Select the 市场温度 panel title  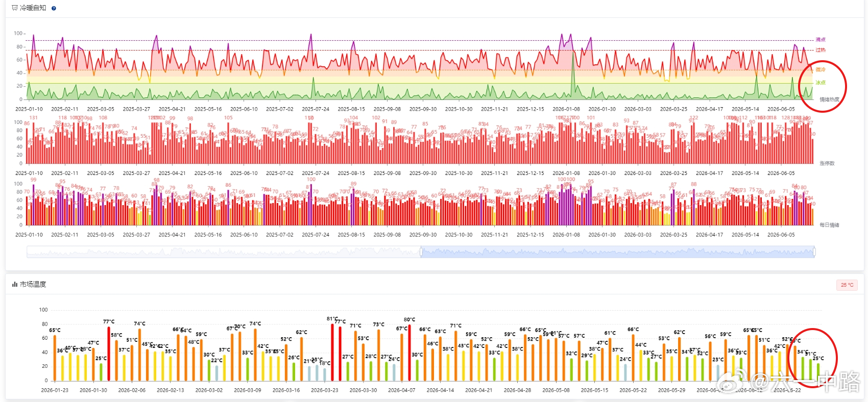33,284
